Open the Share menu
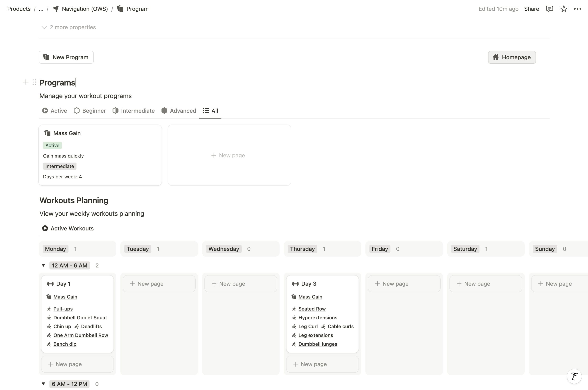This screenshot has width=588, height=390. [x=531, y=9]
